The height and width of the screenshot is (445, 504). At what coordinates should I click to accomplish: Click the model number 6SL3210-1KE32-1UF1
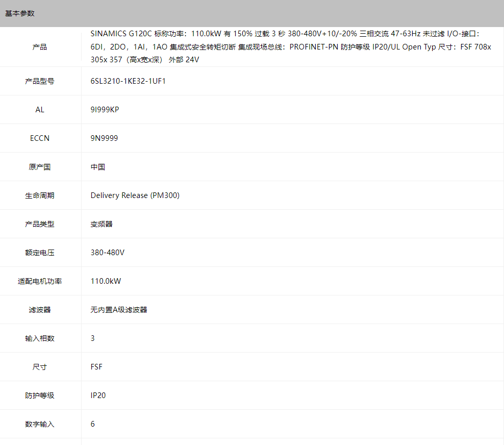[128, 81]
